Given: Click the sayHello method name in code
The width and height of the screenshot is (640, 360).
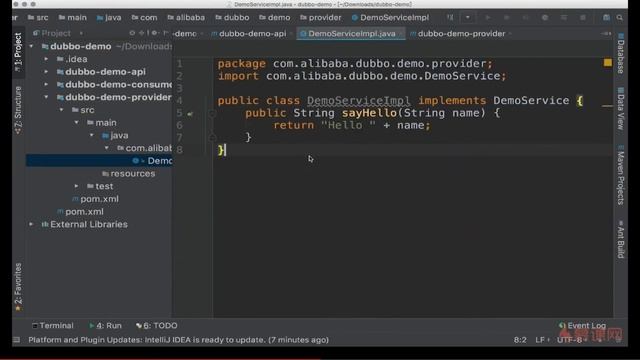Looking at the screenshot, I should click(x=369, y=113).
